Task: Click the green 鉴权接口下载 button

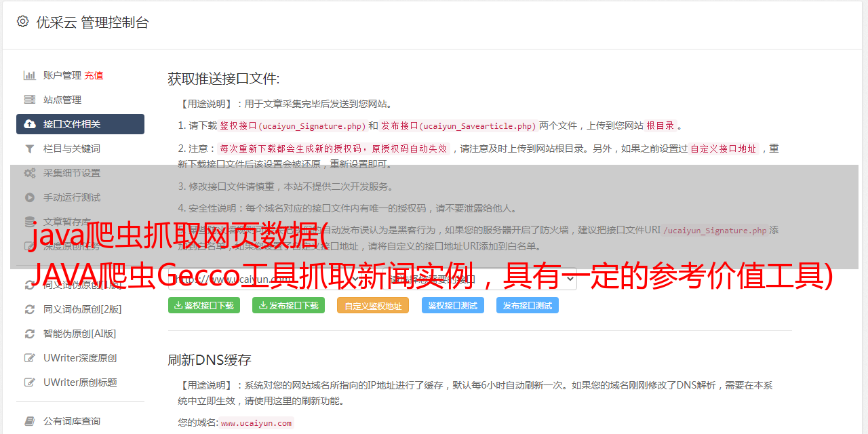Action: point(204,305)
